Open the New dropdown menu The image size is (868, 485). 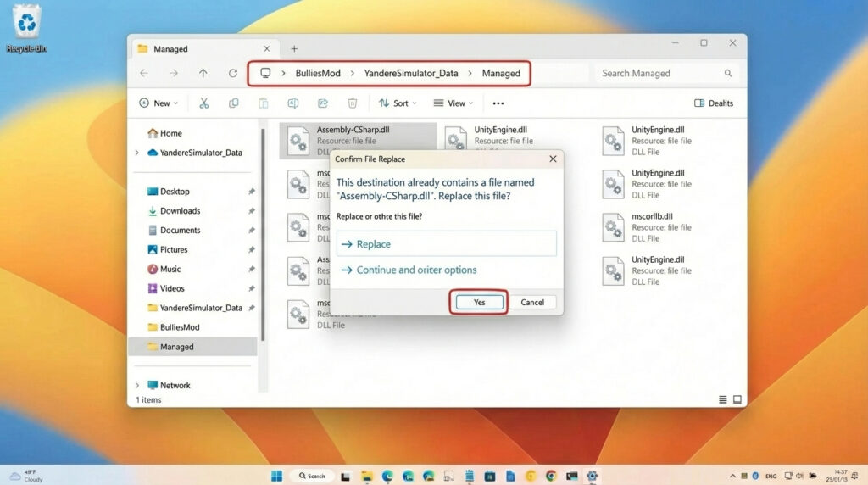coord(159,103)
